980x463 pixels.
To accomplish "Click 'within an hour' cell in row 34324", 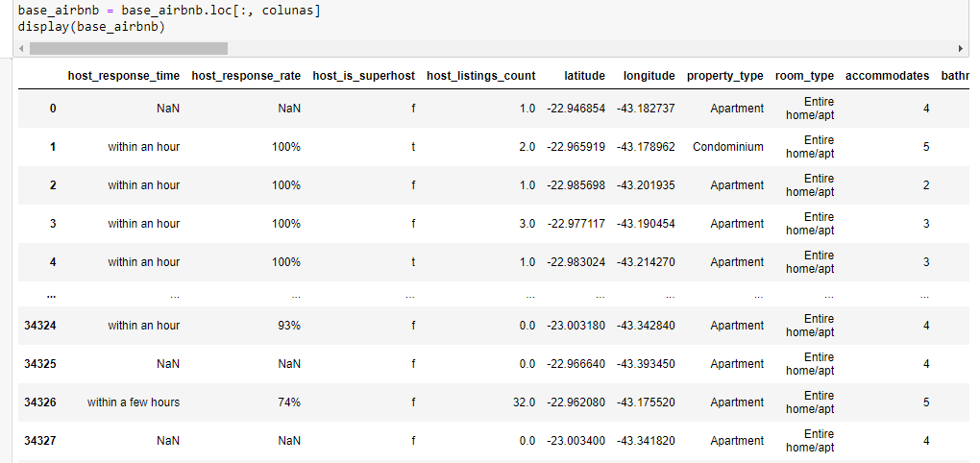I will point(144,326).
